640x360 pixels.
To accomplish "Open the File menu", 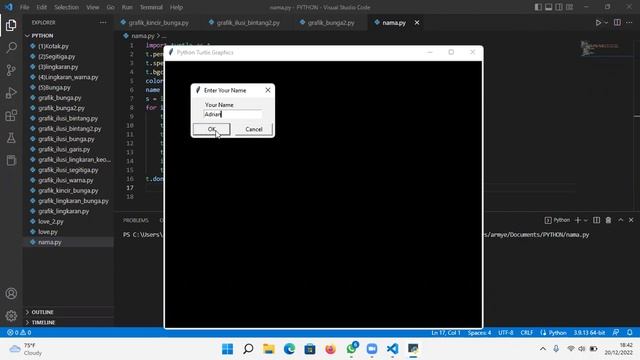I will 24,7.
